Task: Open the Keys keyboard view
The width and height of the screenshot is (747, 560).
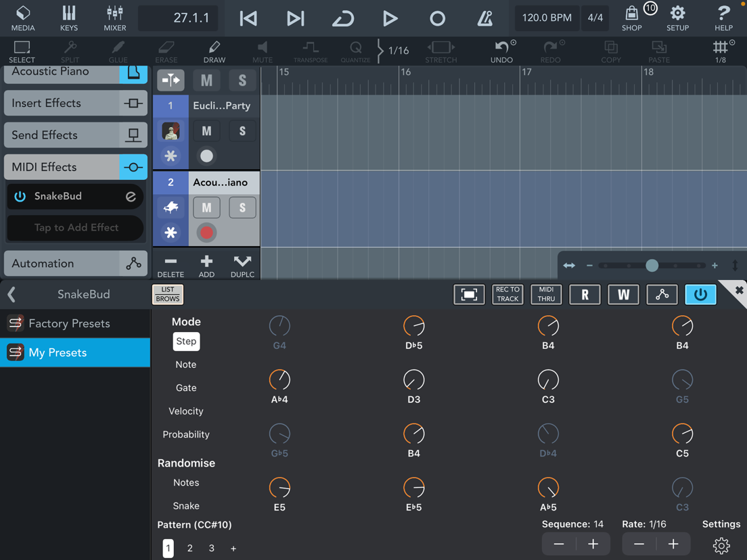Action: click(x=69, y=18)
